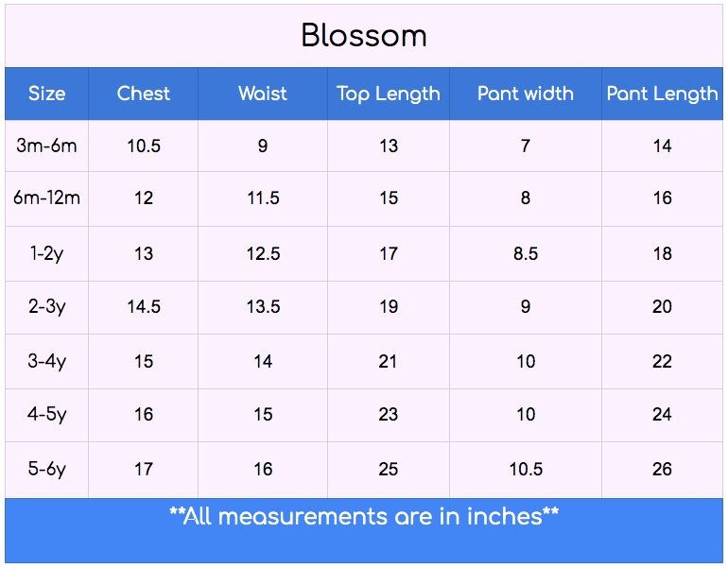Click the 13.5 waist value cell
The image size is (728, 568).
pyautogui.click(x=263, y=306)
